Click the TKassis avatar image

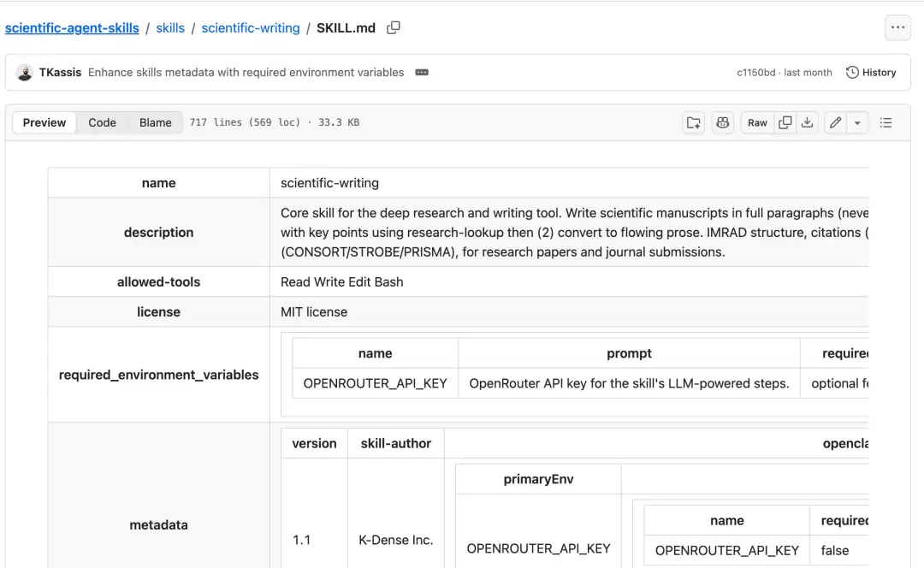click(x=25, y=73)
